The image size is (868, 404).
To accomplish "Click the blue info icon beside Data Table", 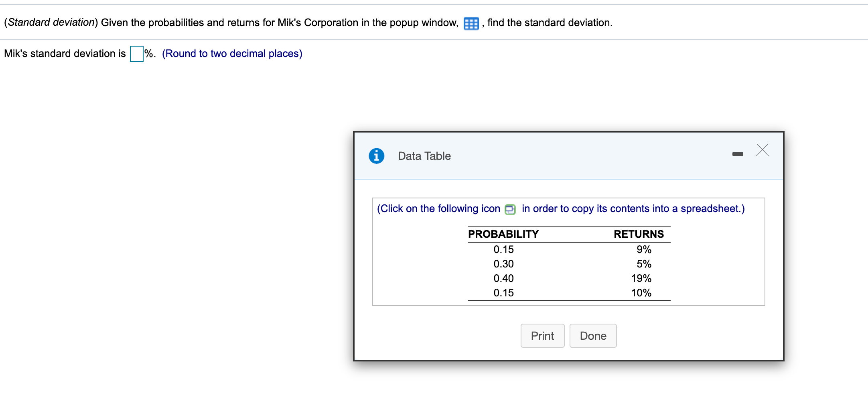I will [376, 156].
